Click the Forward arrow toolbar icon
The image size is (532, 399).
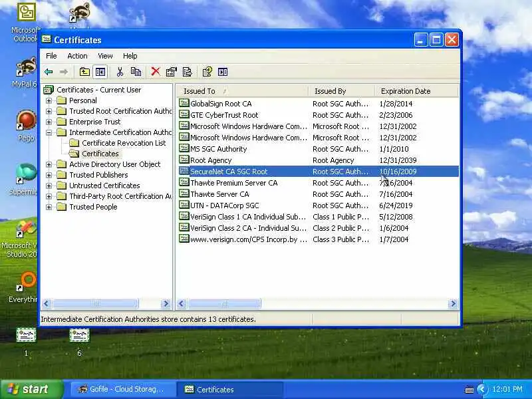pos(63,72)
